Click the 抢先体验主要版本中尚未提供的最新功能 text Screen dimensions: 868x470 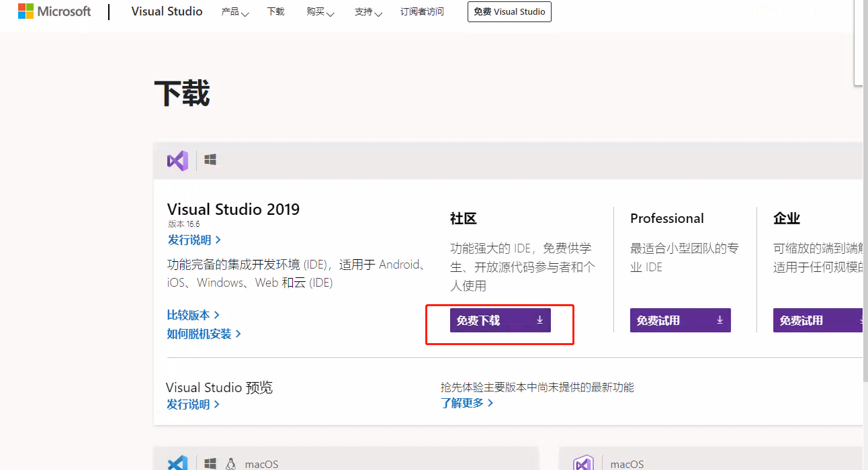tap(537, 387)
